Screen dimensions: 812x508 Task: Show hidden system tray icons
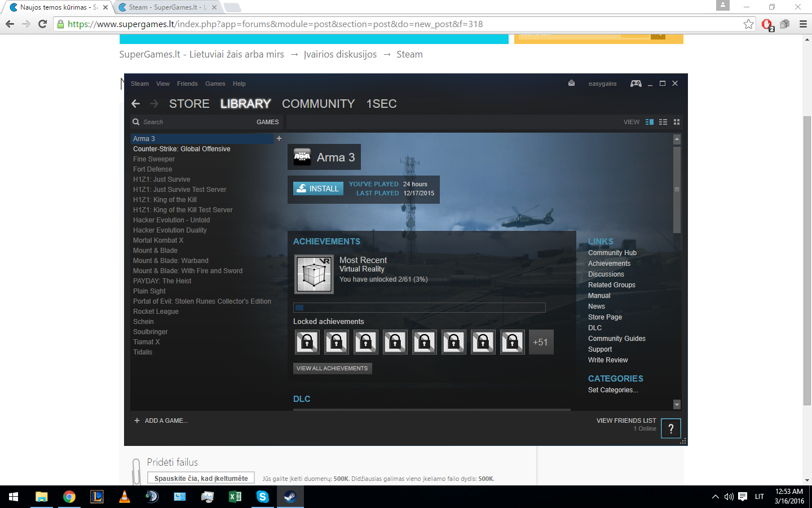[x=716, y=497]
